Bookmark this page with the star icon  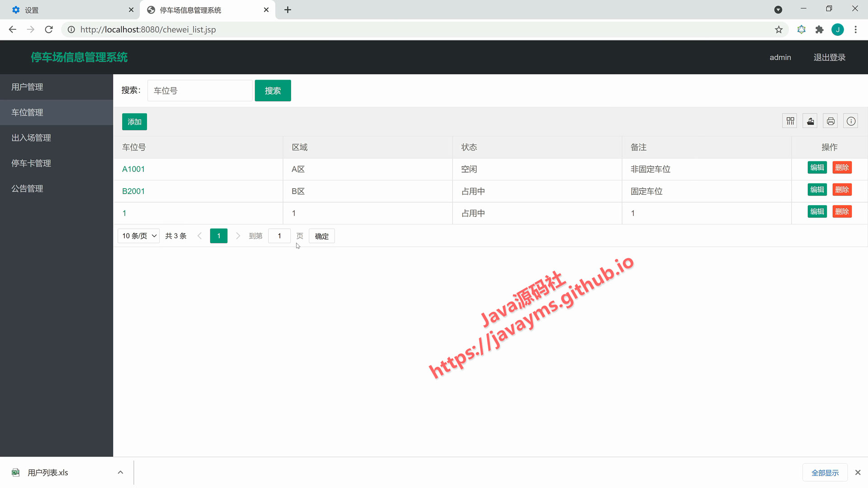pos(778,30)
